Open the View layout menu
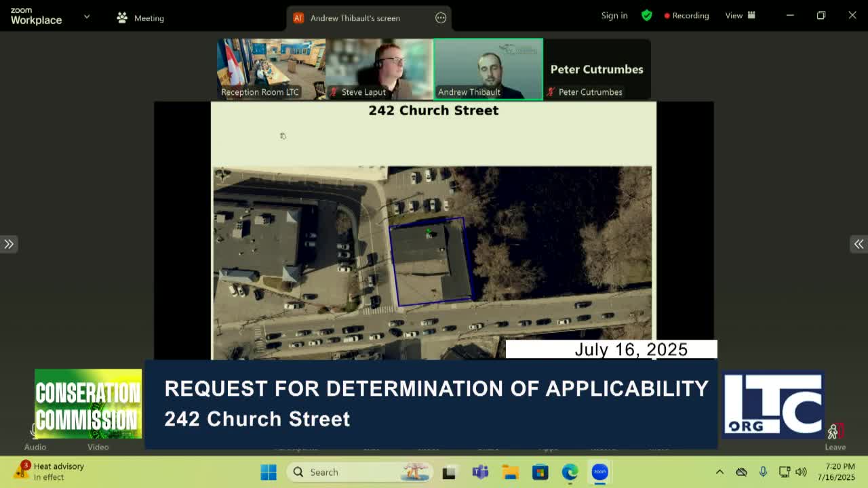 pos(741,16)
